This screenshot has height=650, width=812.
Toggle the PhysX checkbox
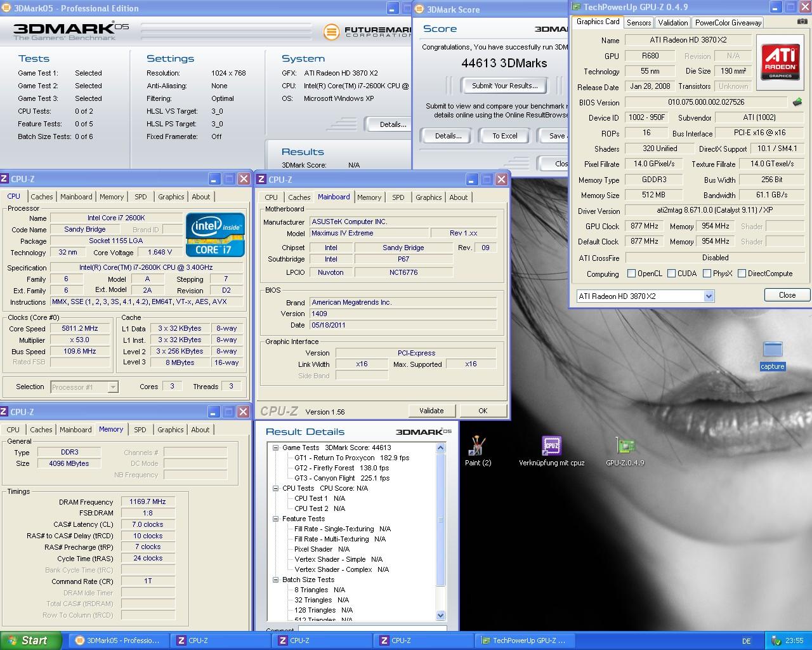point(707,274)
